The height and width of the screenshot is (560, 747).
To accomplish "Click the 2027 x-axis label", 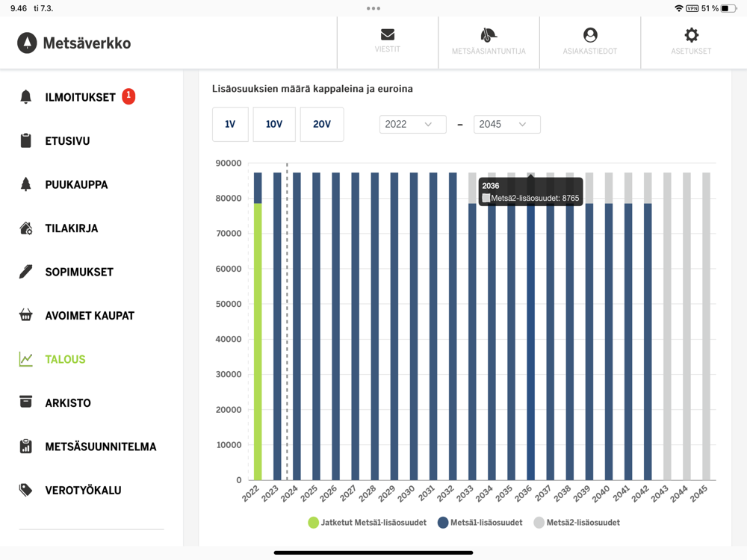I will click(348, 494).
